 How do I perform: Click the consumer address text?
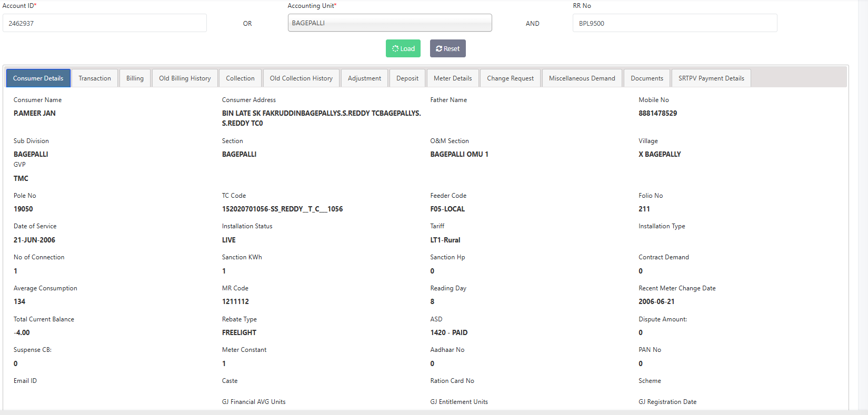pyautogui.click(x=322, y=118)
